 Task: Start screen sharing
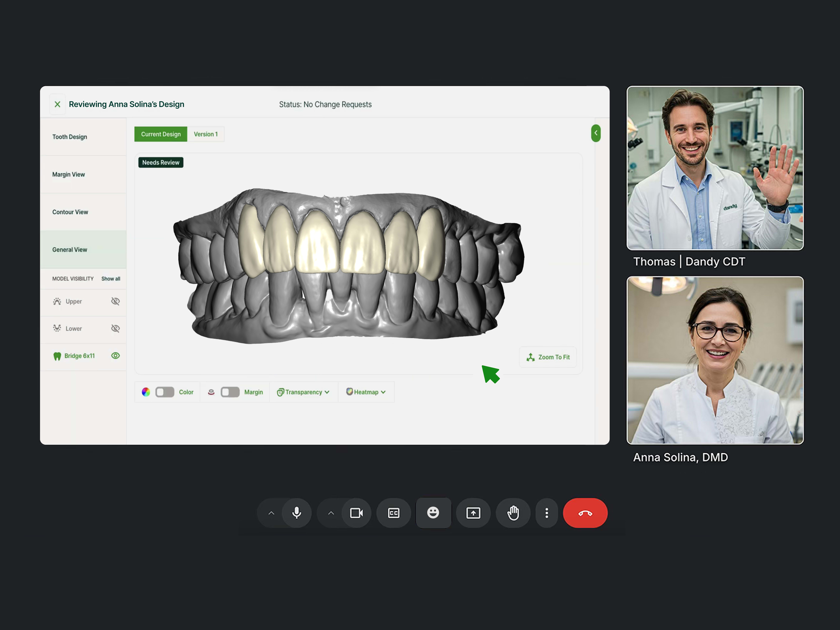473,513
